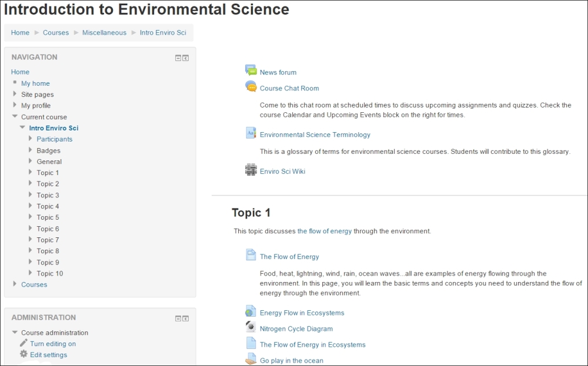Open Environmental Science Terminology glossary link
This screenshot has height=366, width=588.
315,135
